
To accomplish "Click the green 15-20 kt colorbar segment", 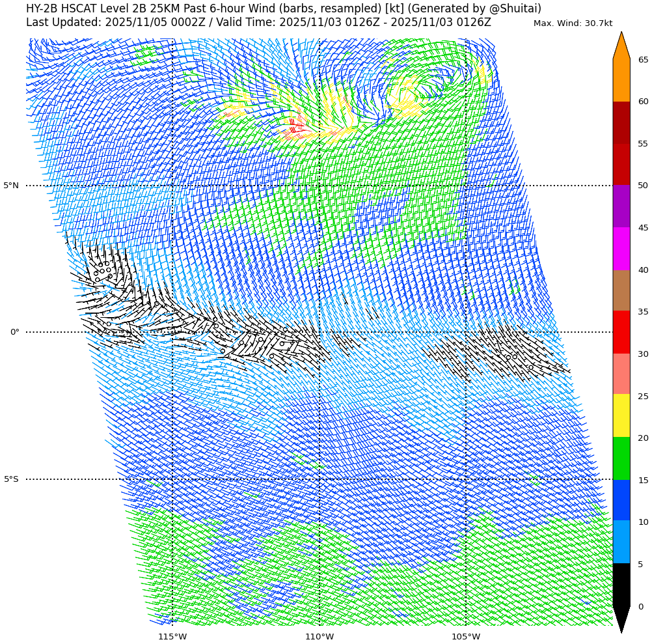I will 621,458.
